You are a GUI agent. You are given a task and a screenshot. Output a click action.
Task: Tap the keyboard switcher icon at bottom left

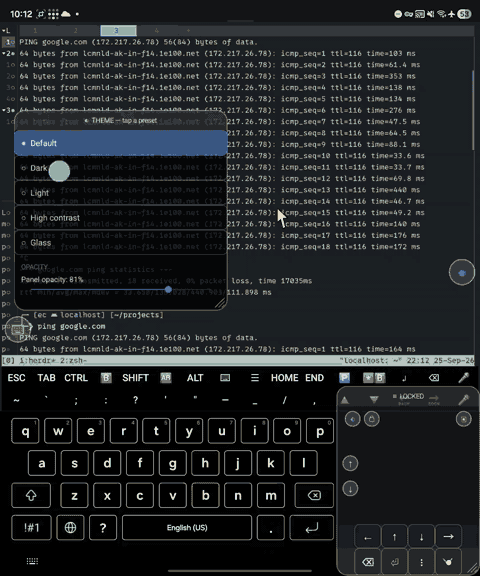pyautogui.click(x=32, y=561)
